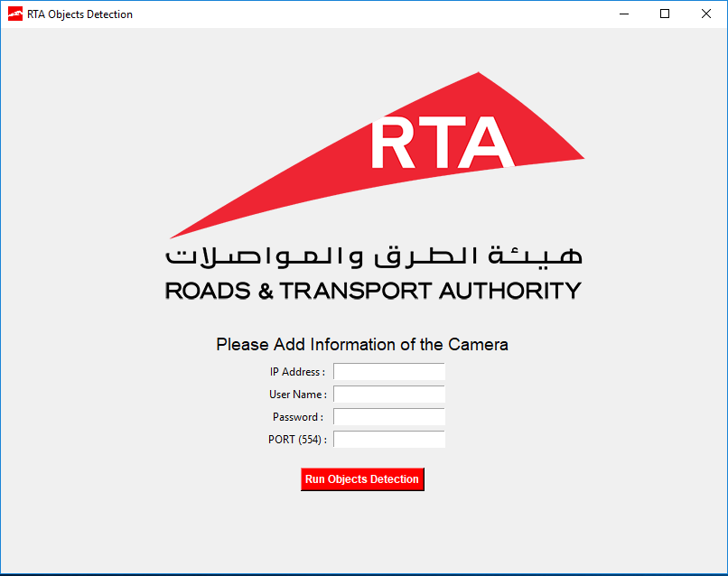The width and height of the screenshot is (728, 576).
Task: Click the Arabic authority name text
Action: click(374, 255)
